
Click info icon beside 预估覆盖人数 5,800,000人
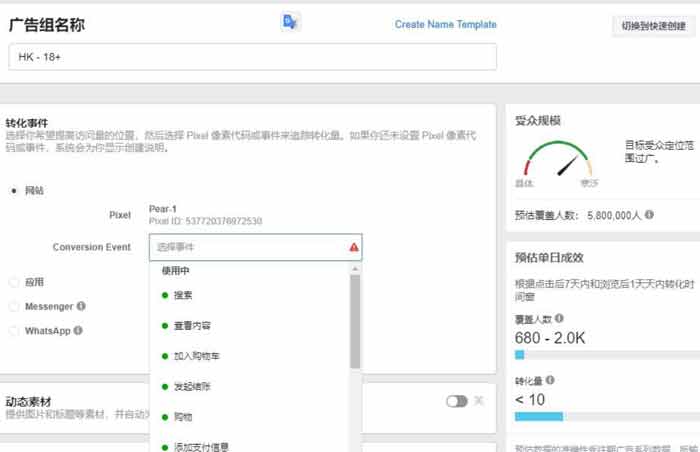coord(649,215)
